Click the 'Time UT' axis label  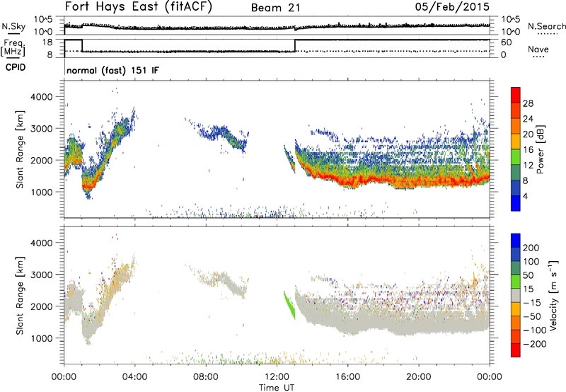[x=277, y=388]
